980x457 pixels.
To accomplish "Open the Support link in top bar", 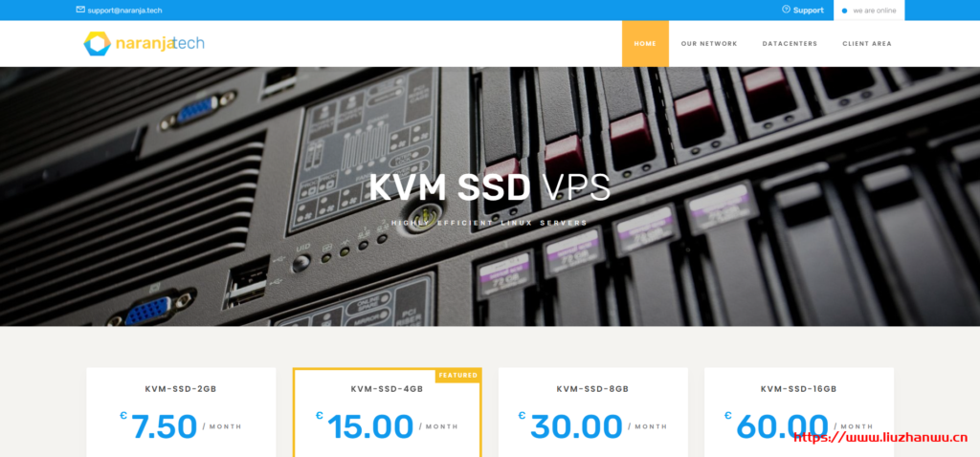I will pos(808,11).
